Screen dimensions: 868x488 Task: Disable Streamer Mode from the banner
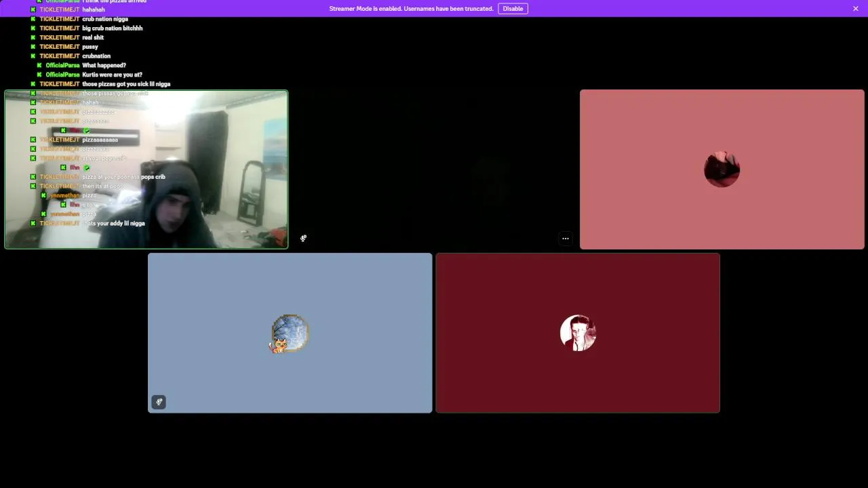click(513, 9)
